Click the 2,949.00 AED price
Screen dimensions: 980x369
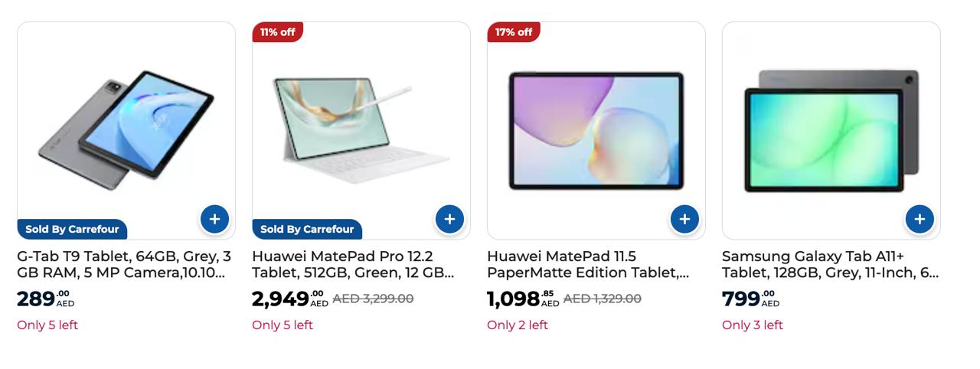click(290, 299)
